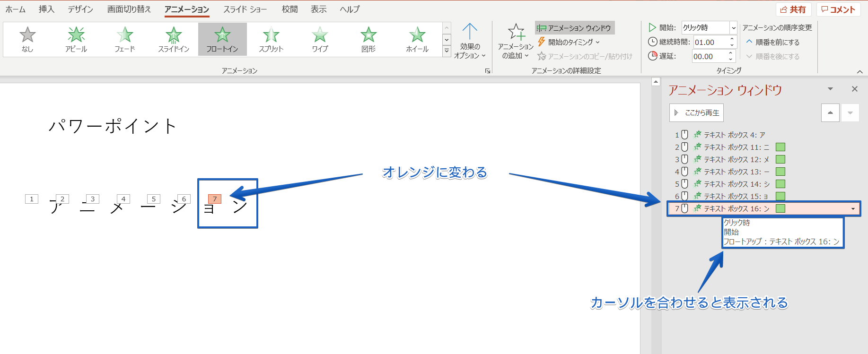Toggle the アニメーション ウィンドウ pane button
This screenshot has height=354, width=868.
point(575,28)
